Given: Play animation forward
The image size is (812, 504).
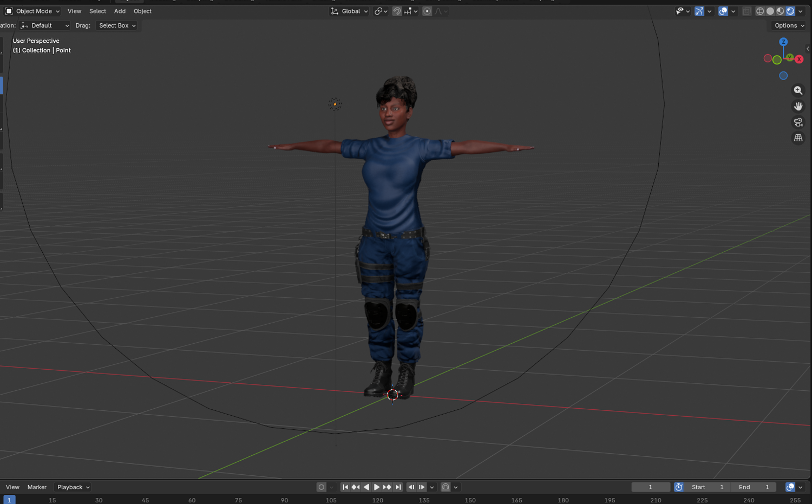Looking at the screenshot, I should tap(377, 487).
